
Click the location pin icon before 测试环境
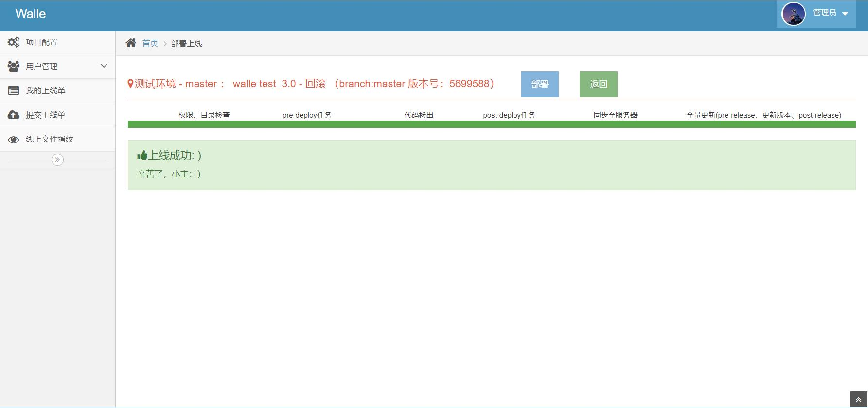point(130,84)
